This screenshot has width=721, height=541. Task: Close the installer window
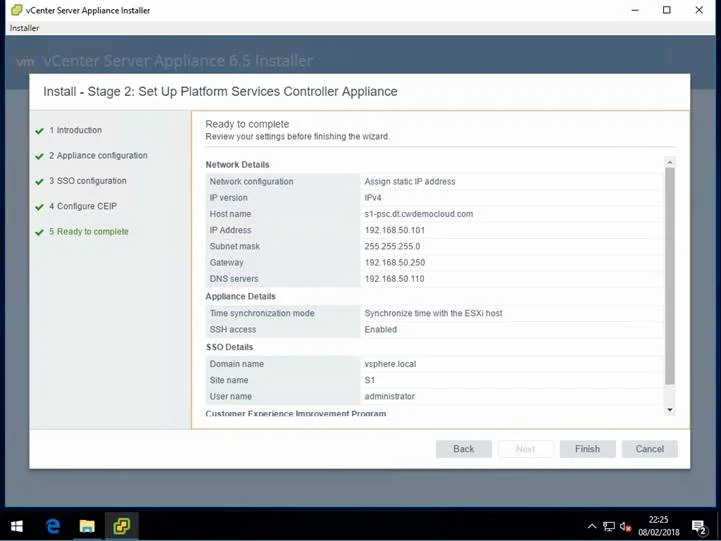tap(699, 10)
